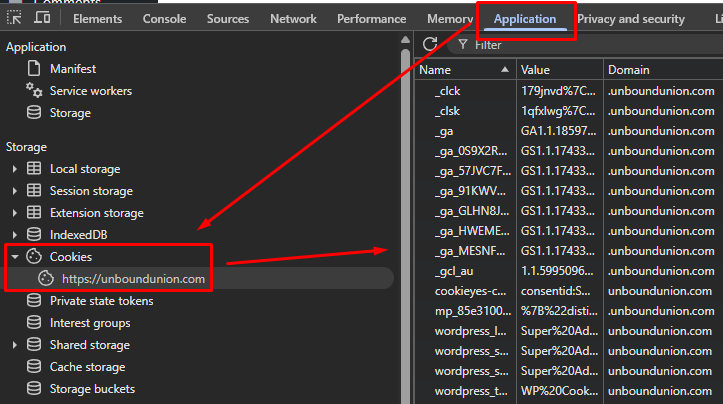The width and height of the screenshot is (723, 404).
Task: Expand the Session storage tree node
Action: click(x=15, y=191)
